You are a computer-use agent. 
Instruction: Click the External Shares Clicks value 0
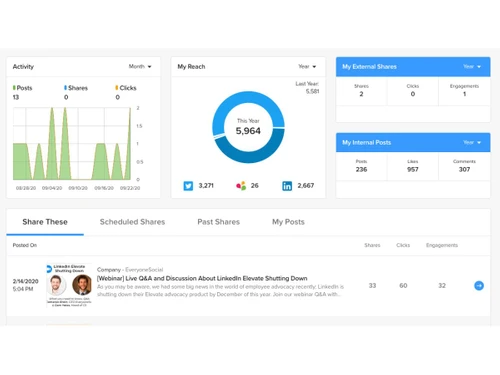413,94
